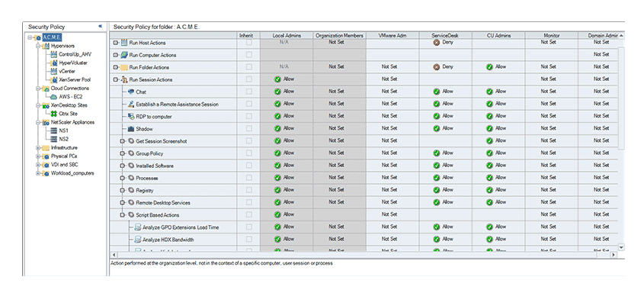Toggle Inherit checkbox for Run Folder Actions

coord(249,66)
